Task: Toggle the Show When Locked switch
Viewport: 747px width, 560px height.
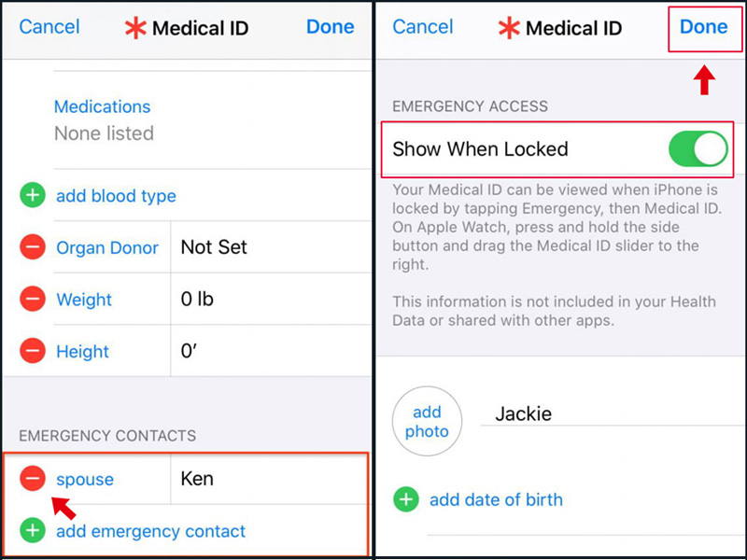Action: [698, 149]
